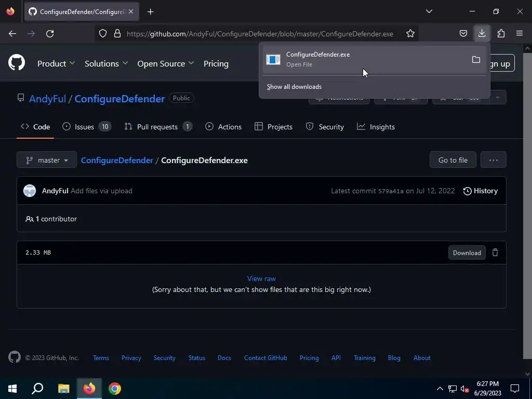Screen dimensions: 532x399
Task: Open Add files via upload commit
Action: [x=101, y=191]
